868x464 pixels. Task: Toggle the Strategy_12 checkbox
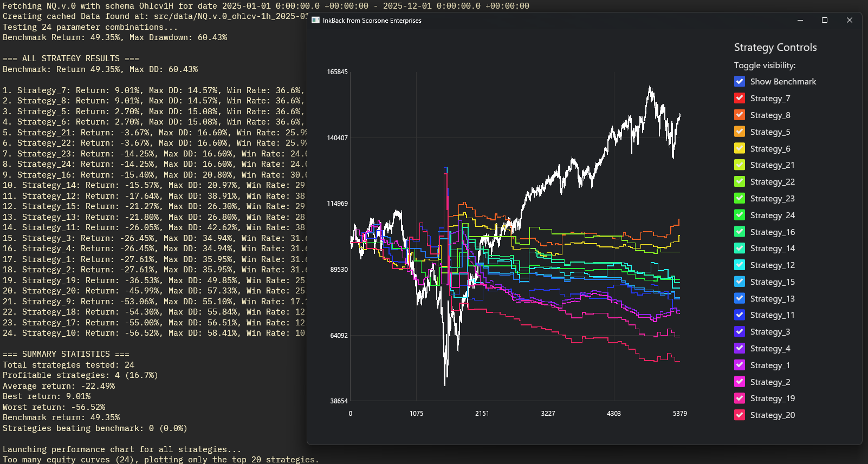click(740, 265)
